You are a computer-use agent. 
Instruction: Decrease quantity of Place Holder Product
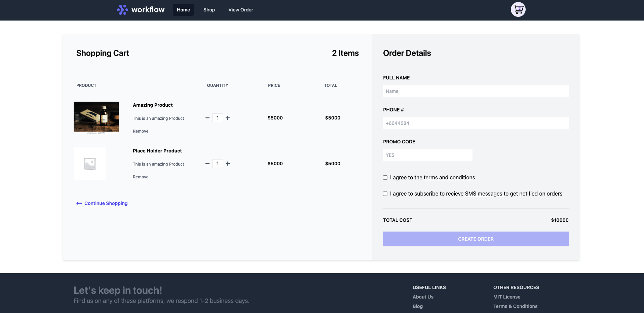pos(207,164)
